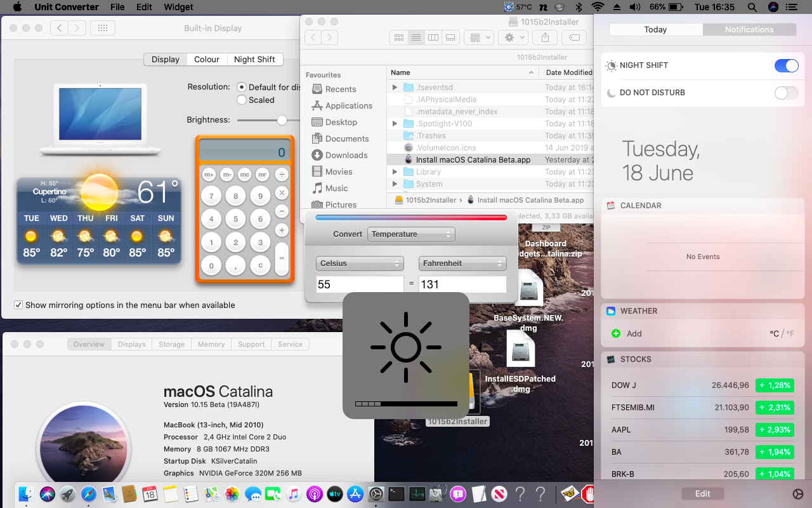The height and width of the screenshot is (508, 812).
Task: Open Messages icon in the Dock
Action: pyautogui.click(x=252, y=493)
